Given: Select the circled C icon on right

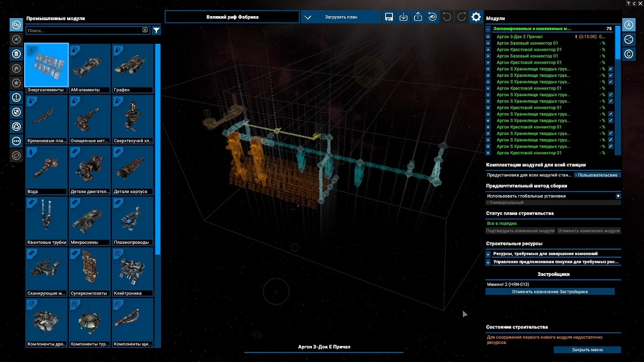Looking at the screenshot, I should point(629,54).
